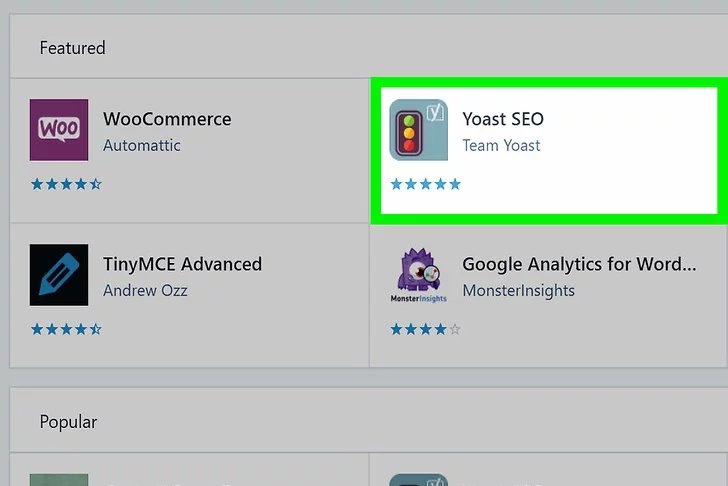
Task: Open the WooCommerce plugin title
Action: click(x=167, y=119)
